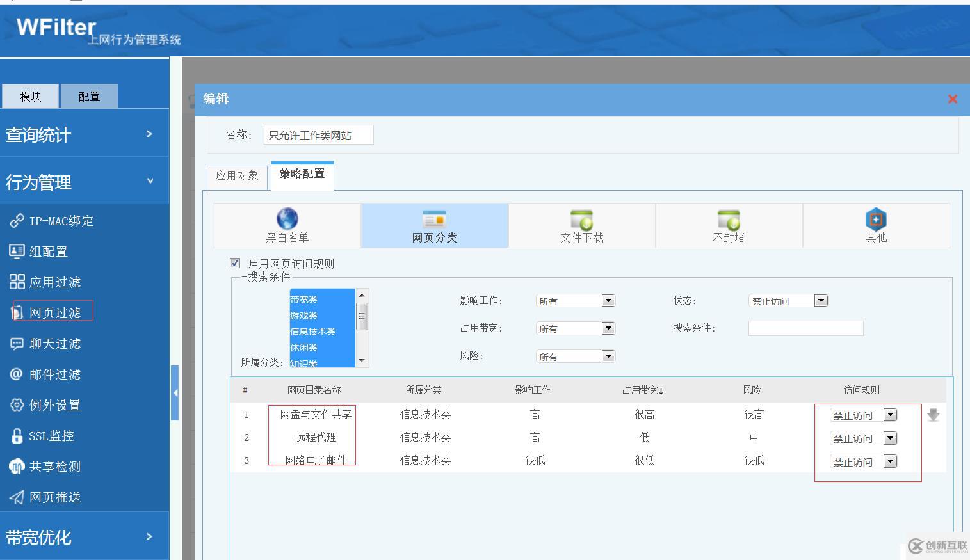Click the 邮件过滤 @ icon
The width and height of the screenshot is (970, 560).
(17, 374)
